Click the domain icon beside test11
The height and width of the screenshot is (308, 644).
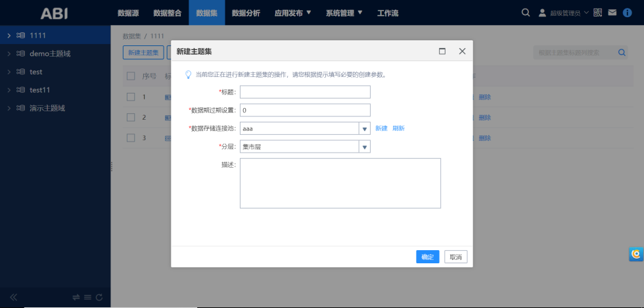click(x=20, y=90)
